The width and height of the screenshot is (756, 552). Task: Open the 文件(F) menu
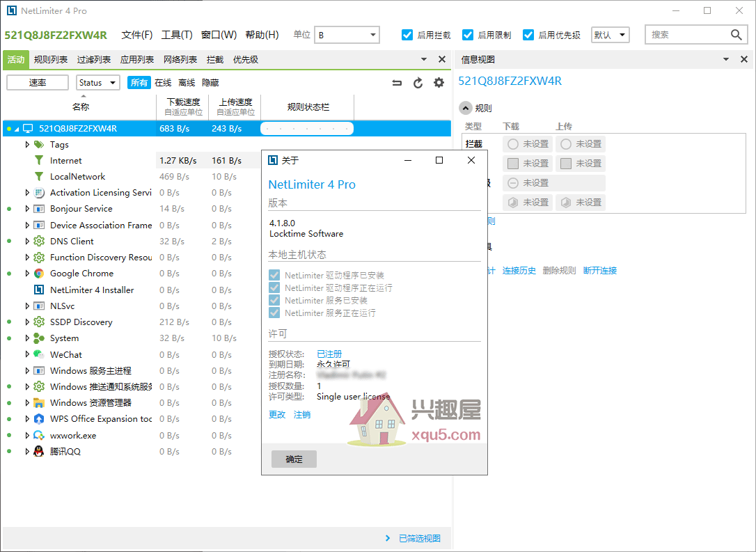137,35
